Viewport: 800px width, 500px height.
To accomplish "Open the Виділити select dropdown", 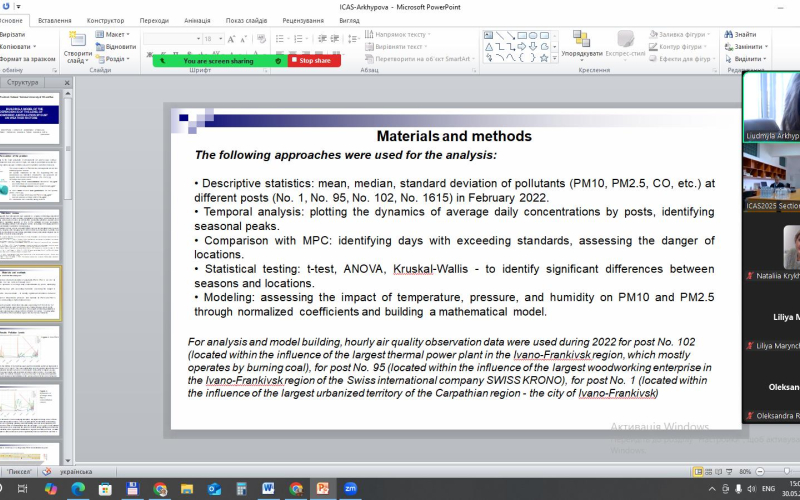I will click(x=745, y=59).
